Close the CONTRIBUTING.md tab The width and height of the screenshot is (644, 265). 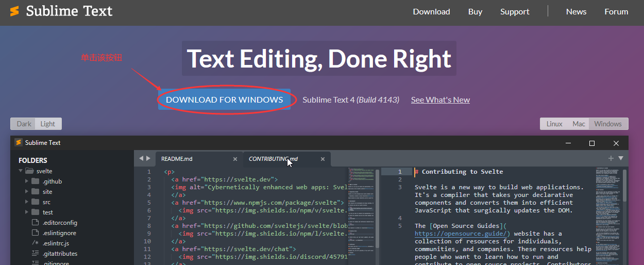coord(323,159)
